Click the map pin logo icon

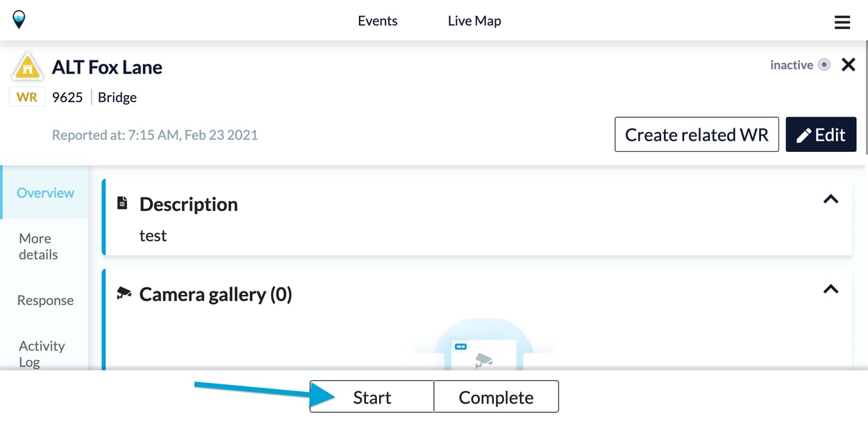pyautogui.click(x=19, y=19)
